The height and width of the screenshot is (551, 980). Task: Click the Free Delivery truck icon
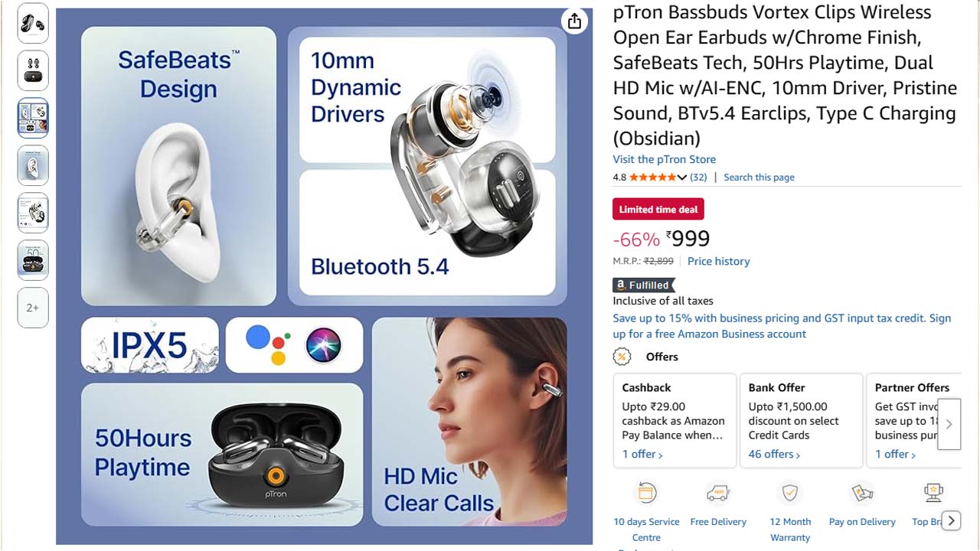[717, 493]
